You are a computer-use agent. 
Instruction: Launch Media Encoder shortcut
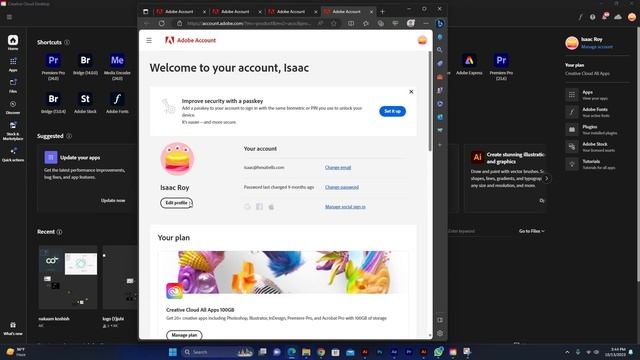pos(117,66)
